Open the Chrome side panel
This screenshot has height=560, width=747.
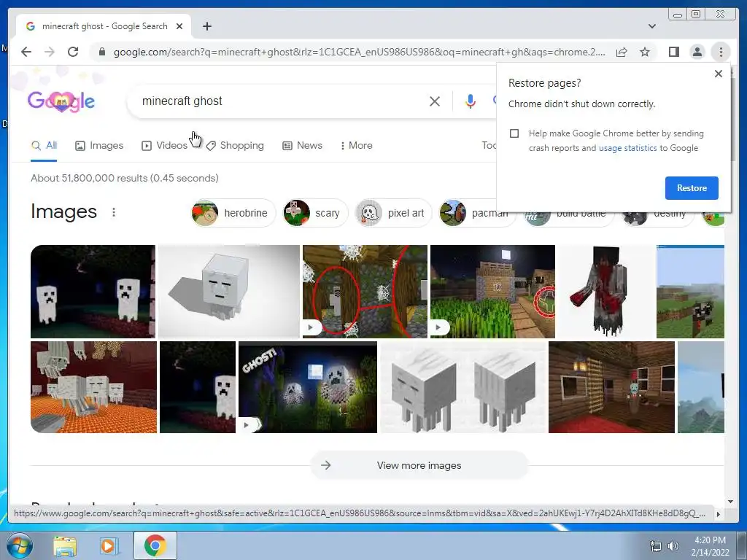[x=673, y=52]
